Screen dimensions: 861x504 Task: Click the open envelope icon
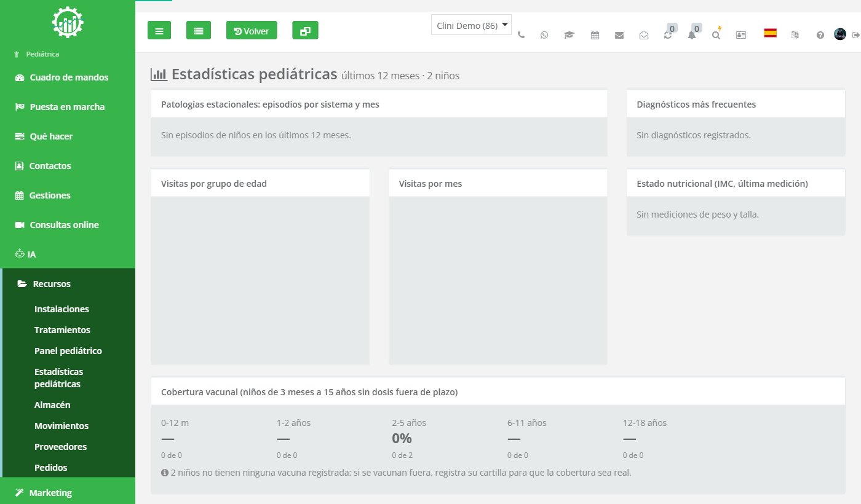coord(644,35)
